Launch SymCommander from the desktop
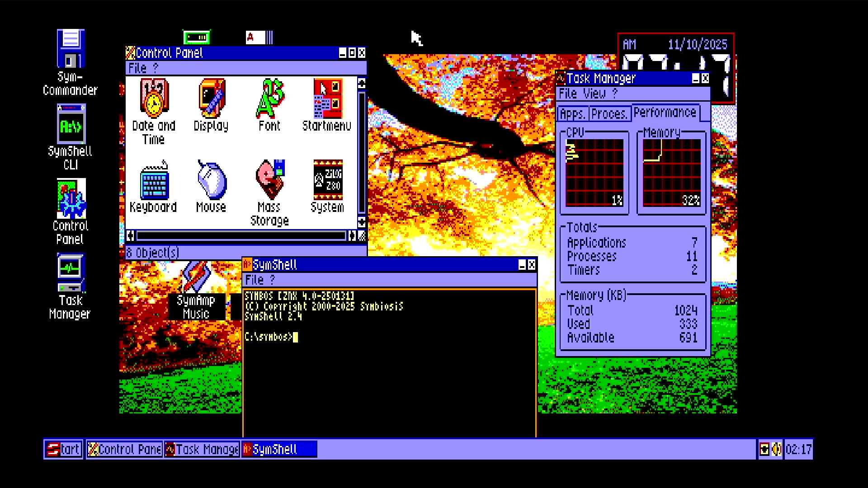The height and width of the screenshot is (488, 868). point(71,49)
